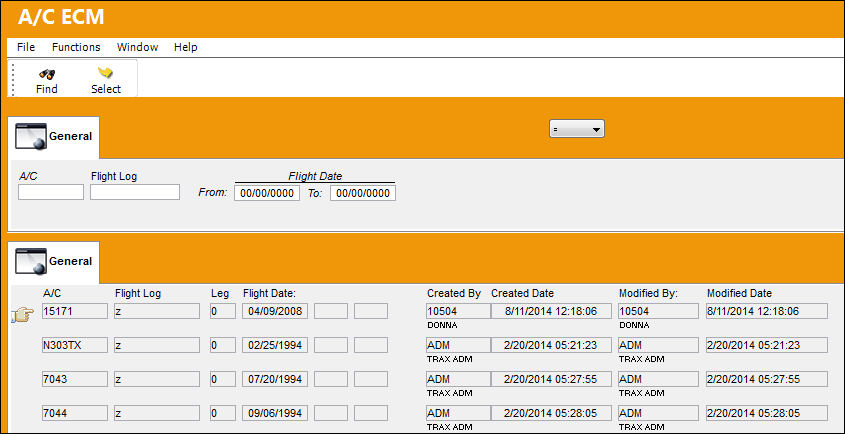Click the Flight Date To field
The image size is (845, 434).
tap(363, 193)
